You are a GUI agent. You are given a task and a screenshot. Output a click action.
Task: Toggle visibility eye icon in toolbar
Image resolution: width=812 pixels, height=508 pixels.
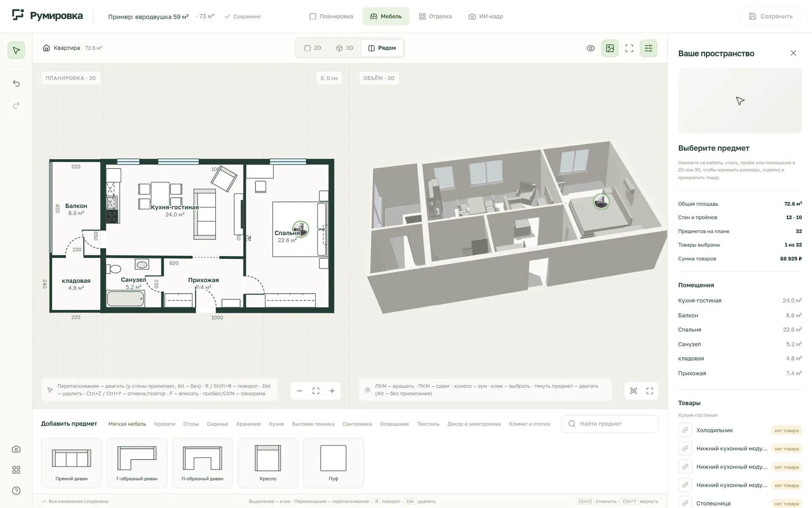[591, 48]
